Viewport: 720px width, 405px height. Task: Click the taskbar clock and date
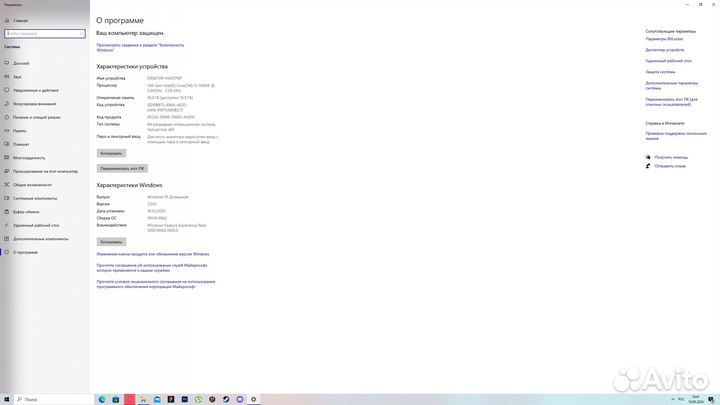pyautogui.click(x=696, y=399)
